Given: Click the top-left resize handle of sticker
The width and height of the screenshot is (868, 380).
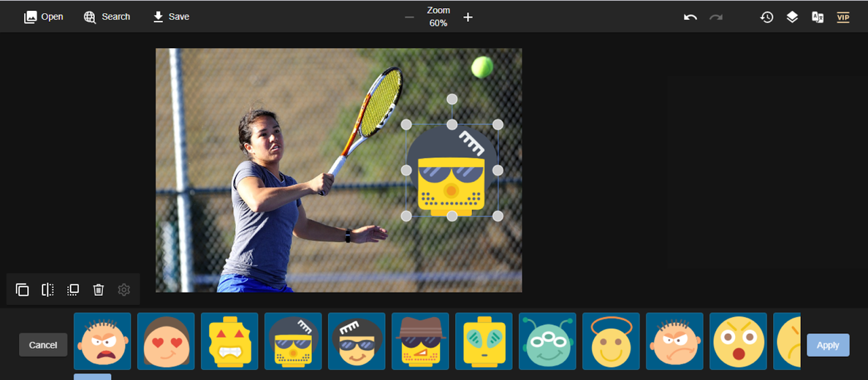Looking at the screenshot, I should click(406, 124).
